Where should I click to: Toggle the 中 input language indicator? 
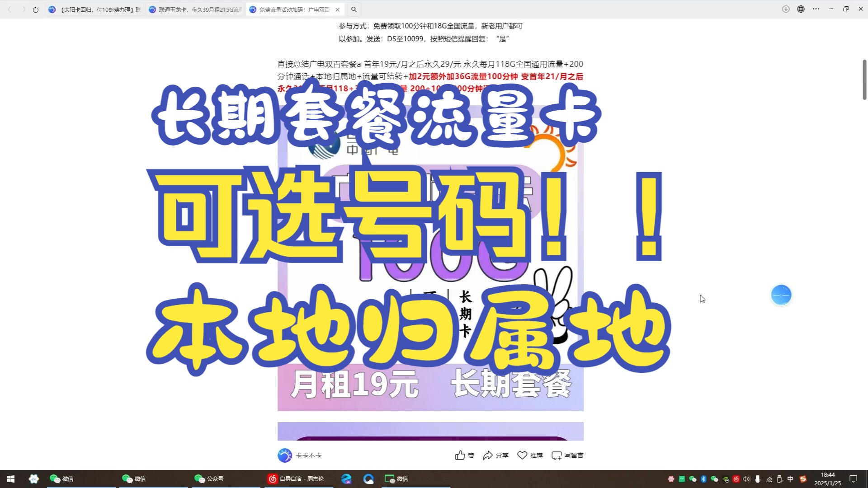tap(790, 479)
